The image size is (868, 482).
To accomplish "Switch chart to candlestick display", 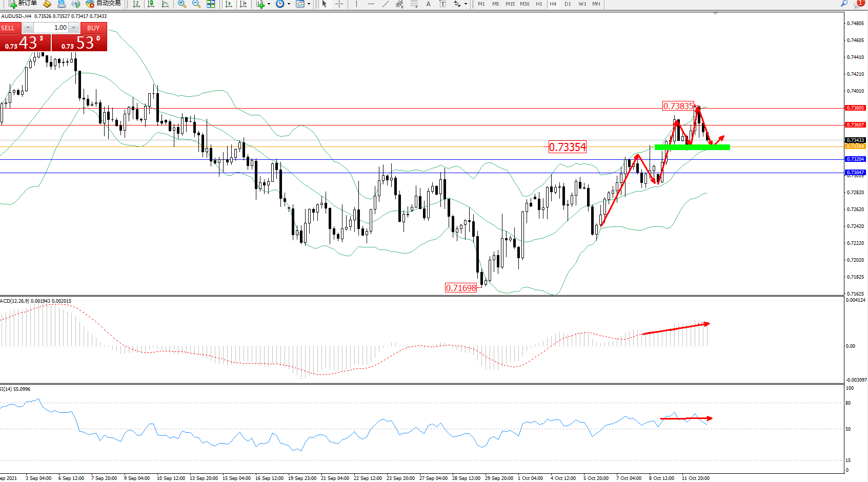I will pos(151,4).
